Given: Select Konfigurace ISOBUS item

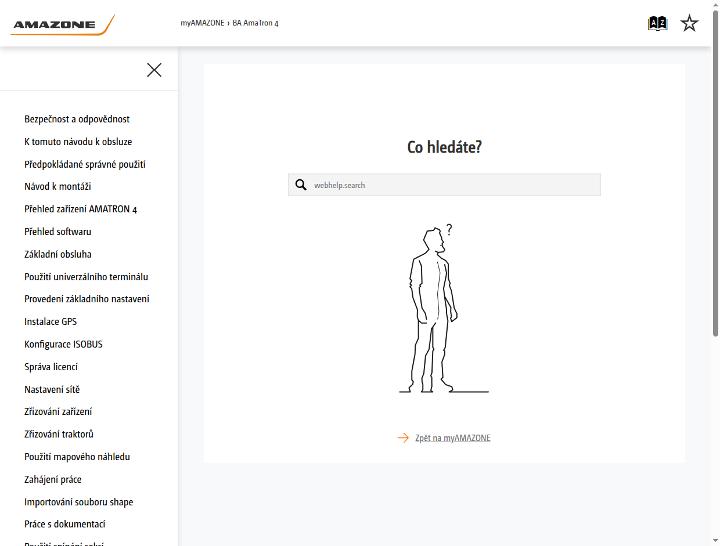Looking at the screenshot, I should (63, 344).
